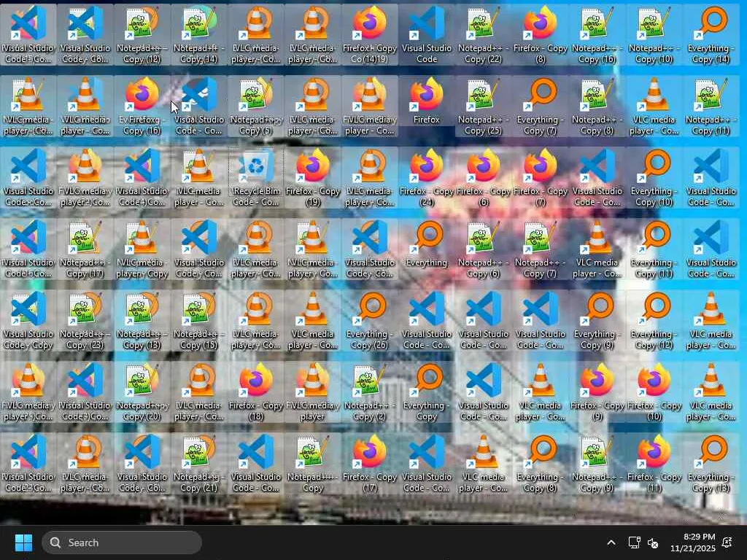Screen dimensions: 747x560
Task: Click the Firefox - Copy (11) shortcut
Action: point(654,463)
